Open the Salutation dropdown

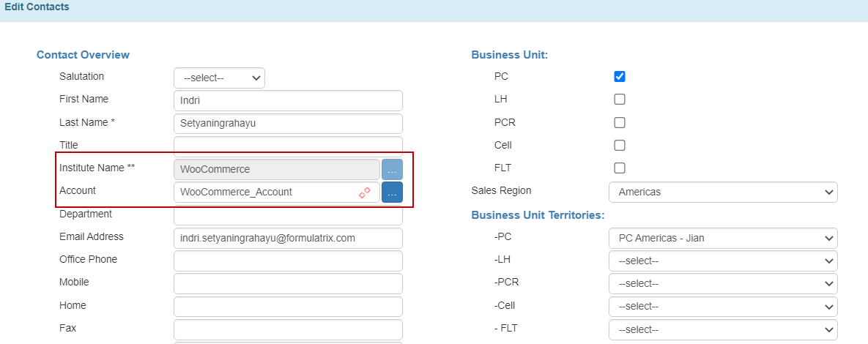(x=219, y=78)
